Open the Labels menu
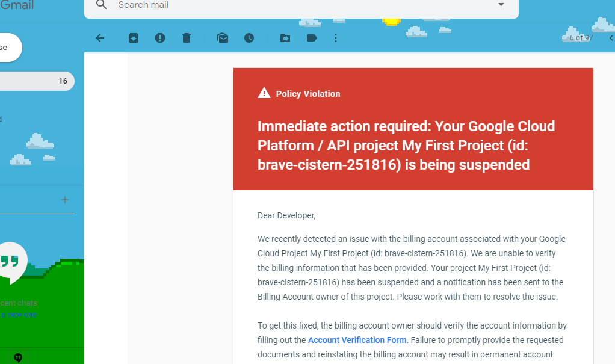The height and width of the screenshot is (364, 615). [x=312, y=38]
